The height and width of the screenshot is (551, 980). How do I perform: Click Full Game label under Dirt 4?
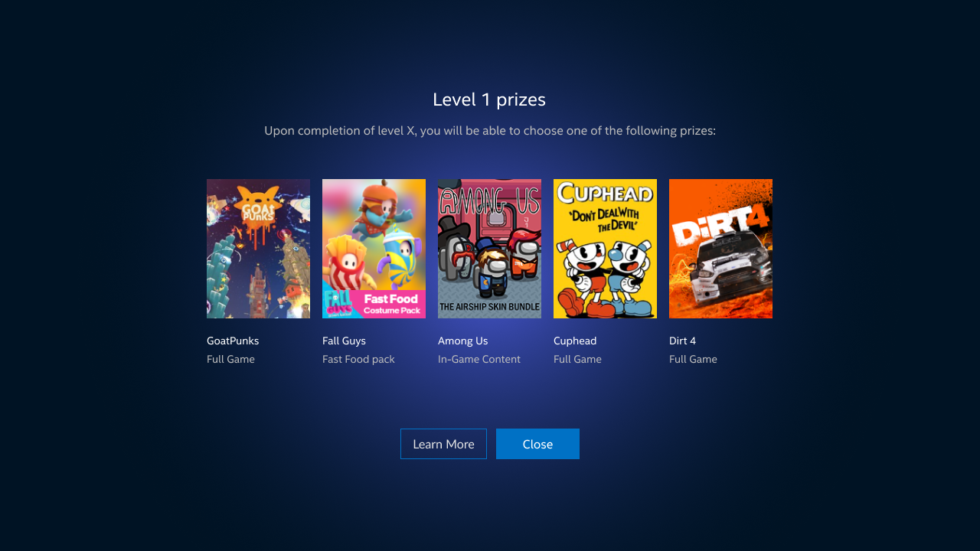click(693, 359)
